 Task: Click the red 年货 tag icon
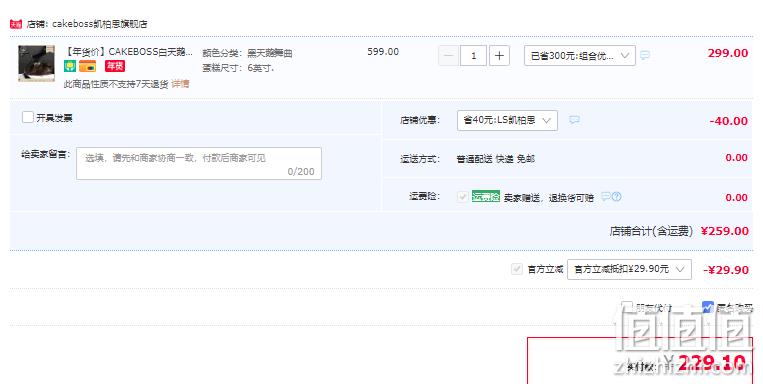(115, 66)
